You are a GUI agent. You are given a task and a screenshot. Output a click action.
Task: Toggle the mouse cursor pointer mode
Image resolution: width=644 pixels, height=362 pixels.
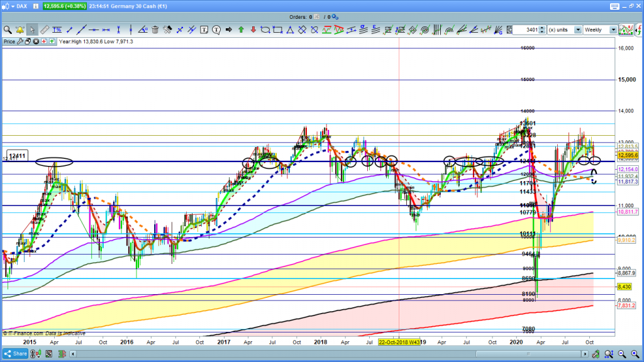point(31,30)
